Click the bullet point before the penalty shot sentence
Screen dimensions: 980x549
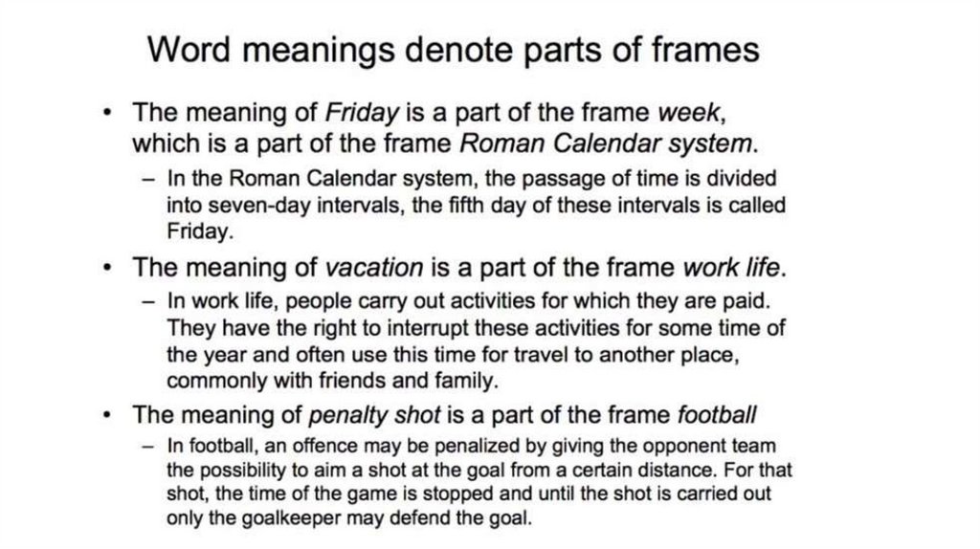pyautogui.click(x=109, y=416)
